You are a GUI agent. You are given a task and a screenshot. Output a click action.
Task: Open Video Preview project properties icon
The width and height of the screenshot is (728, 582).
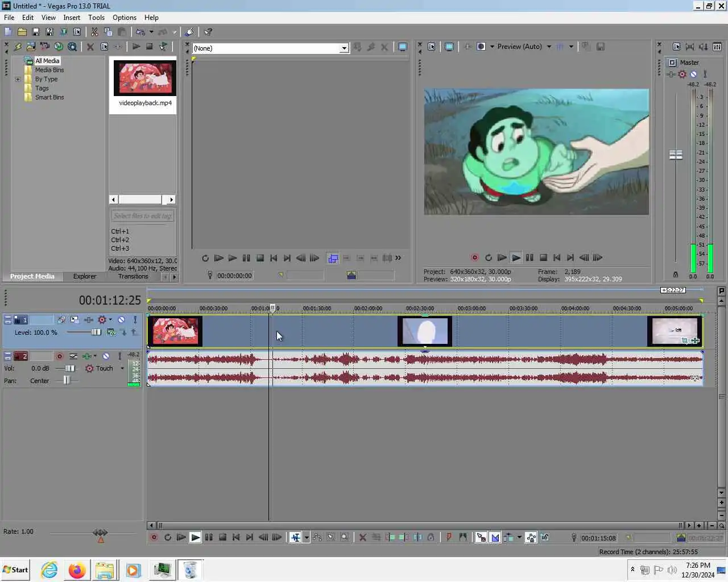point(432,47)
